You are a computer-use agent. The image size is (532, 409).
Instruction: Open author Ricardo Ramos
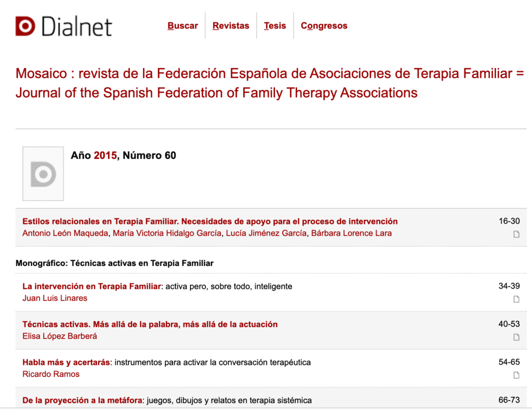point(51,374)
